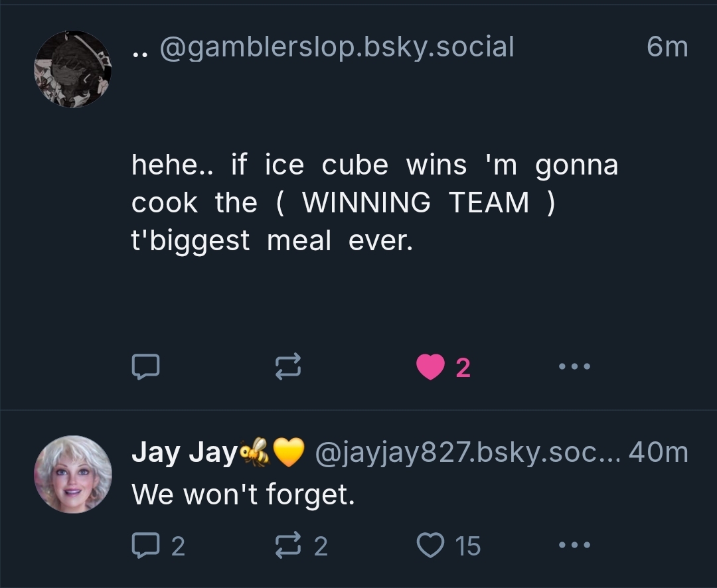Click the pink like count 2

pyautogui.click(x=463, y=368)
